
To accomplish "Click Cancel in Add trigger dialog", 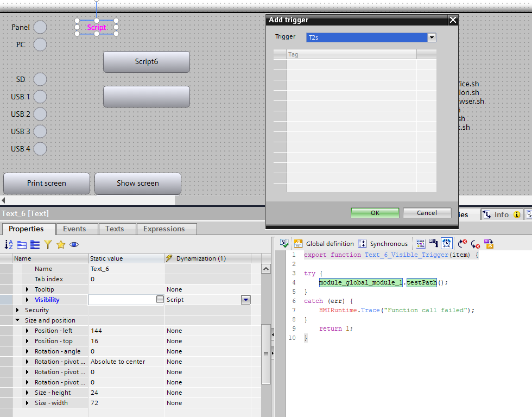I will tap(427, 213).
